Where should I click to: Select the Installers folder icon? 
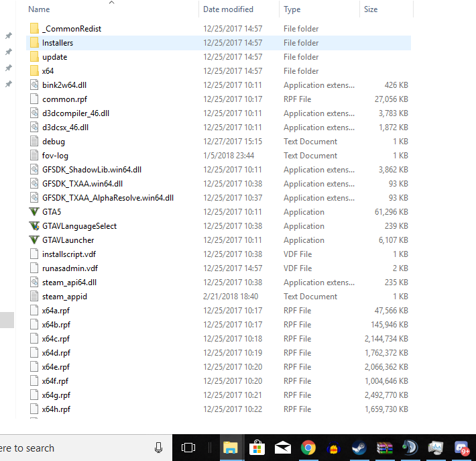(34, 43)
